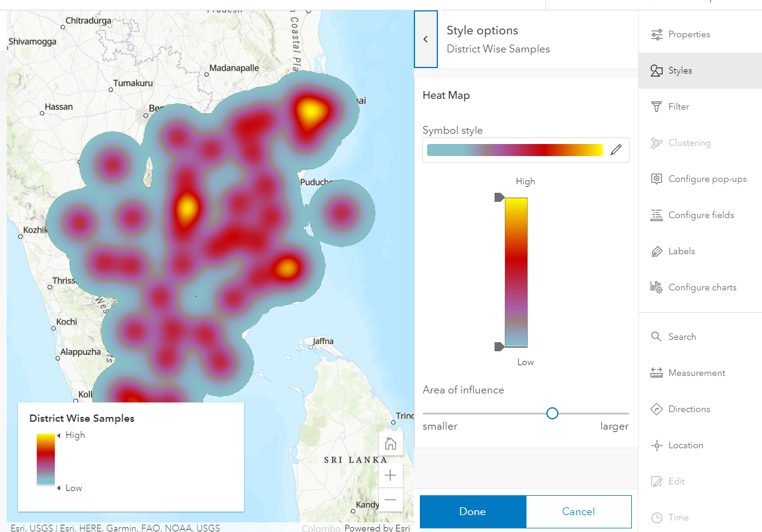762x532 pixels.
Task: Open the Location tool
Action: coord(685,445)
